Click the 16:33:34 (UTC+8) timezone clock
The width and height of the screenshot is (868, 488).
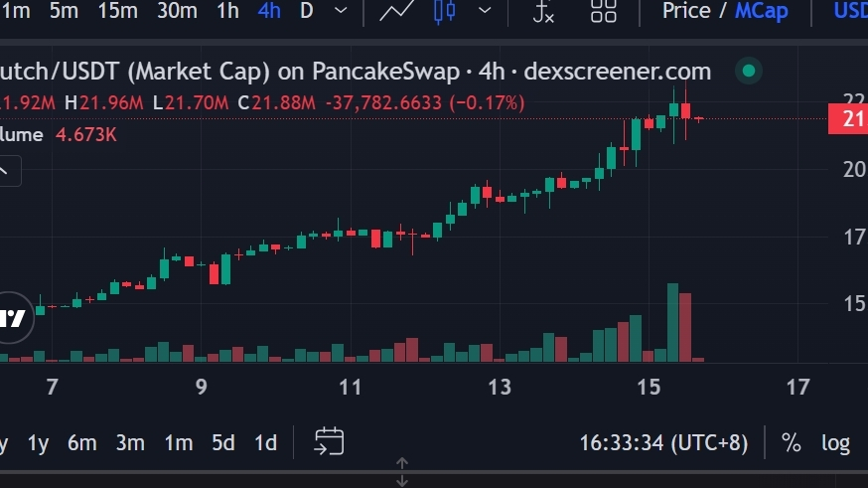(x=663, y=443)
